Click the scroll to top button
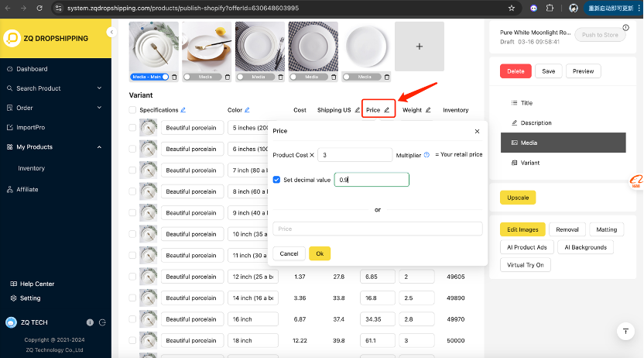The width and height of the screenshot is (644, 358). (x=625, y=332)
